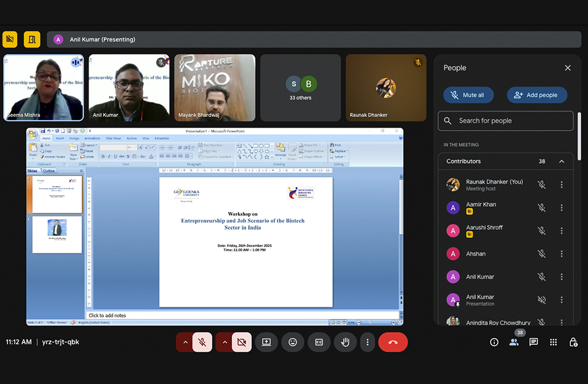
Task: Click the Search for people field
Action: click(506, 121)
